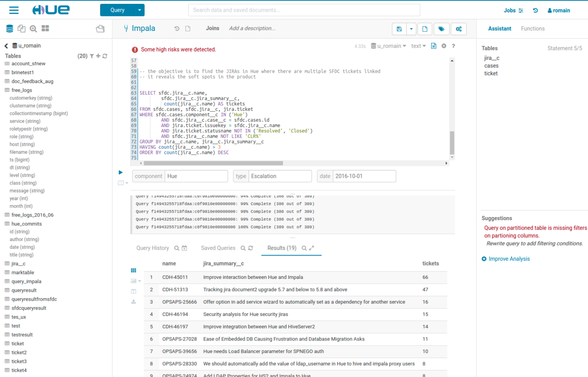Show the results as a grid
The height and width of the screenshot is (377, 588).
point(134,270)
